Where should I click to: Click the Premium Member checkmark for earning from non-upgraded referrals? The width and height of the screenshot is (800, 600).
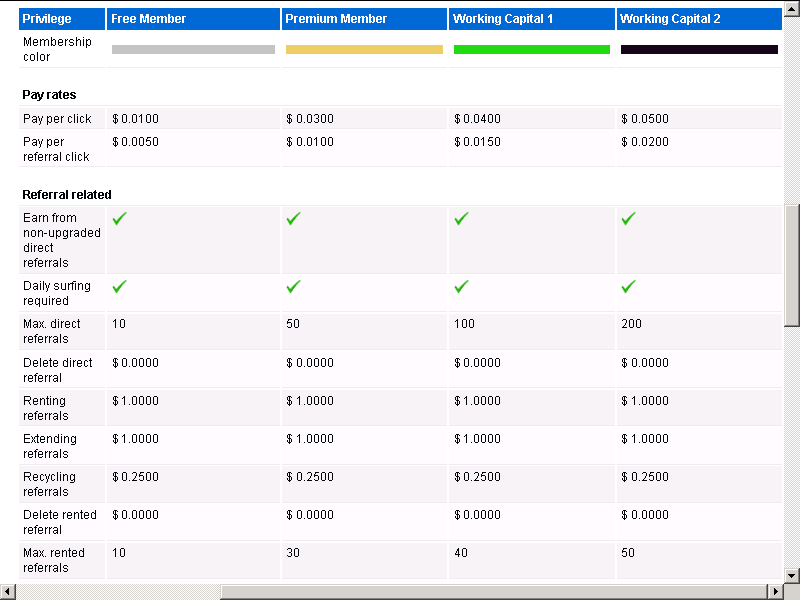[x=293, y=218]
